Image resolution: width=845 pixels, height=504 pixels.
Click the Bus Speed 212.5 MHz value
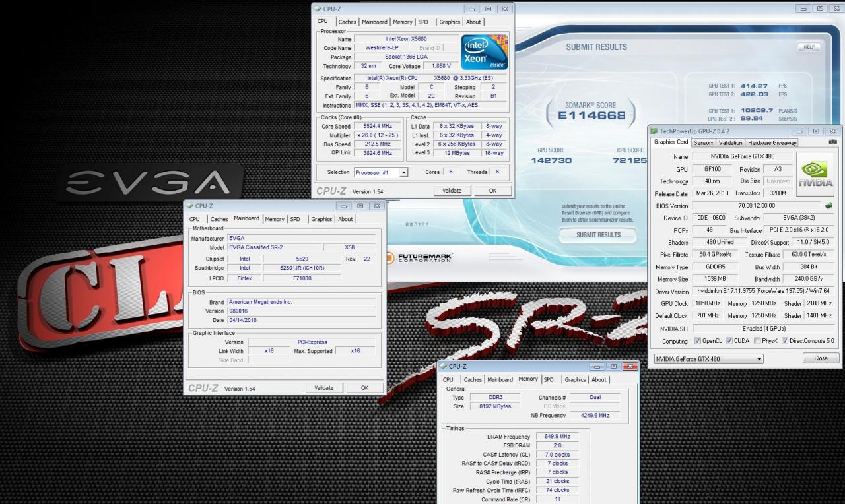pos(378,144)
